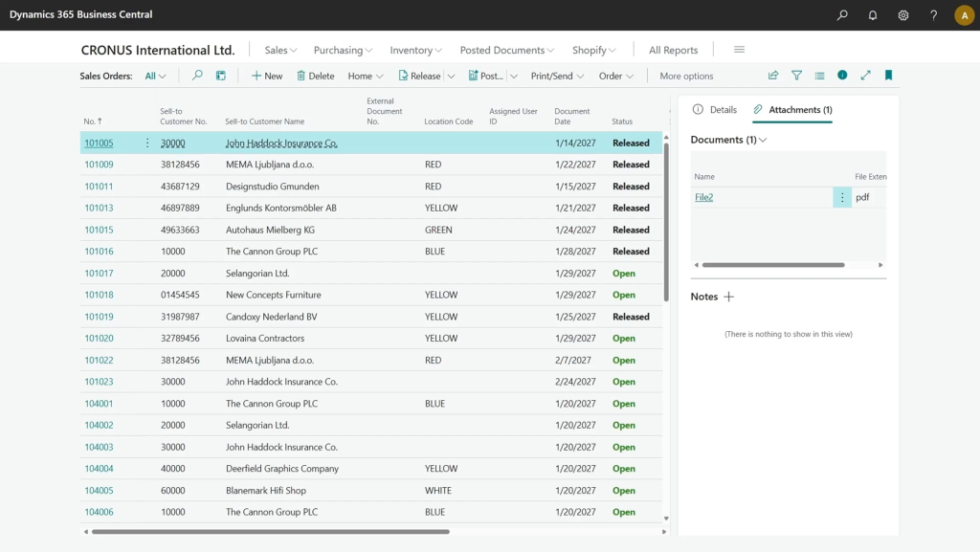Open the Inventory navigation menu
The height and width of the screenshot is (552, 980).
415,50
